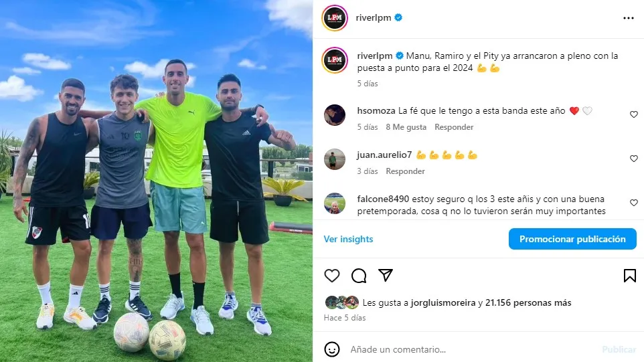Screen dimensions: 644x362
Task: Open Ver insights link
Action: tap(348, 239)
